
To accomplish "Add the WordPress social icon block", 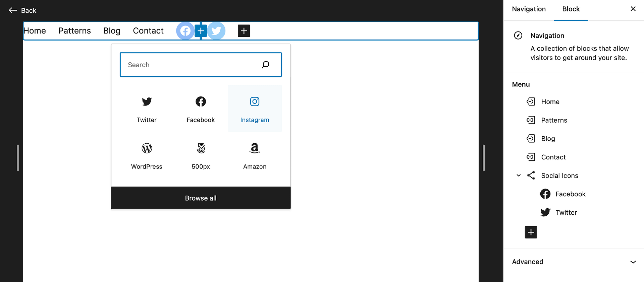I will (x=147, y=155).
